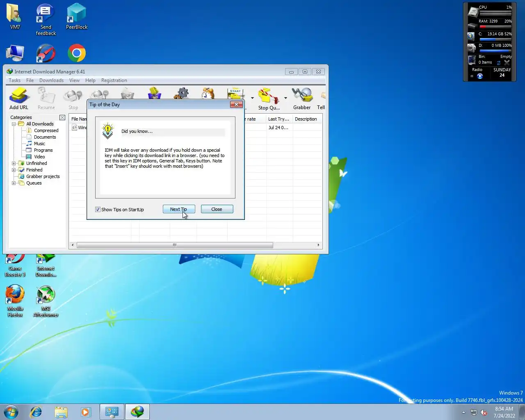Select the Video category
525x420 pixels.
click(x=39, y=157)
